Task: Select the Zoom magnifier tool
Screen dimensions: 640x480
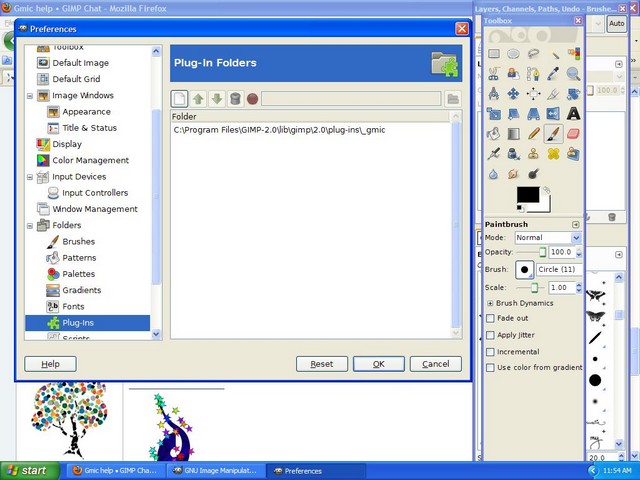Action: coord(573,74)
